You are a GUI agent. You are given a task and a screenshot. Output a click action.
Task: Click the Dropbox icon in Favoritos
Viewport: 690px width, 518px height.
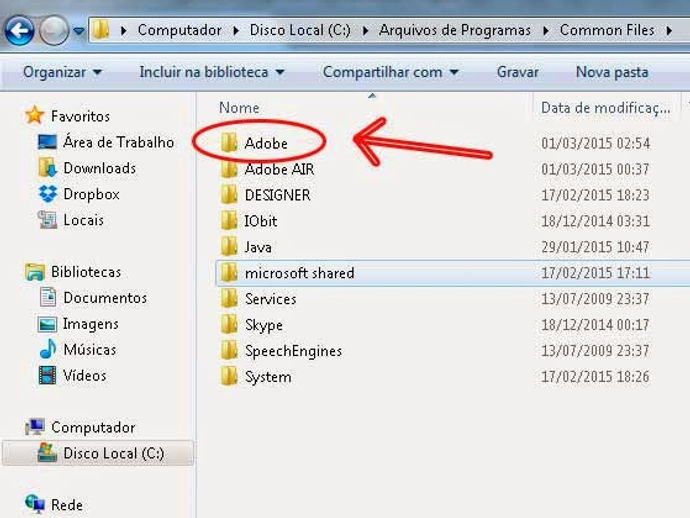point(48,194)
